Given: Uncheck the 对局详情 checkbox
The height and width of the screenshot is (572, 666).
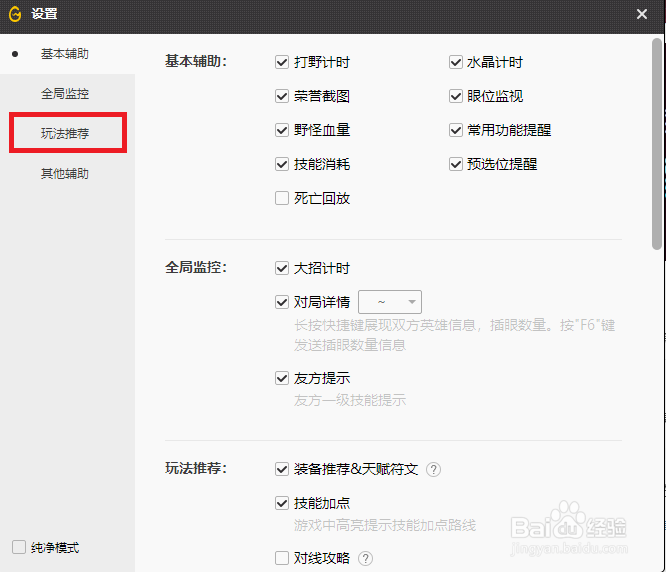Looking at the screenshot, I should (x=282, y=302).
